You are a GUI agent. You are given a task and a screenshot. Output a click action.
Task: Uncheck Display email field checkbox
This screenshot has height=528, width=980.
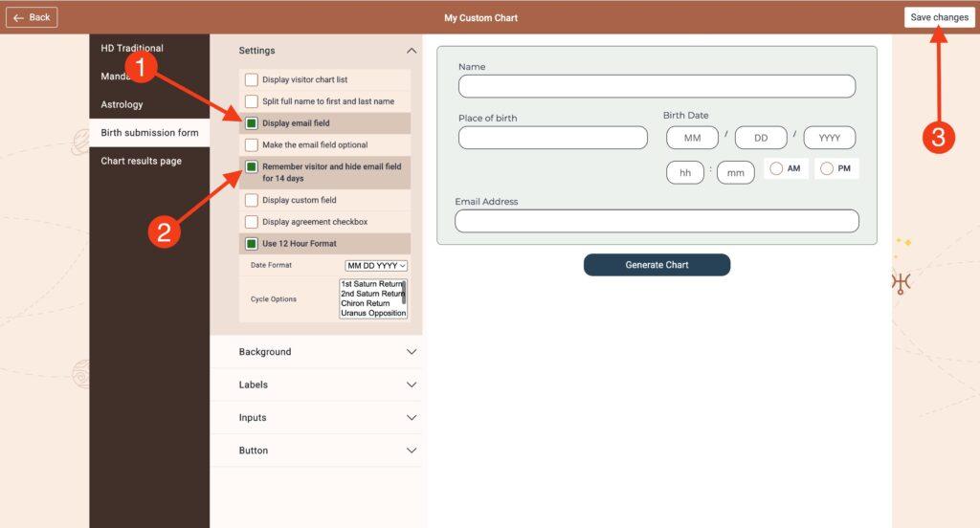[252, 123]
